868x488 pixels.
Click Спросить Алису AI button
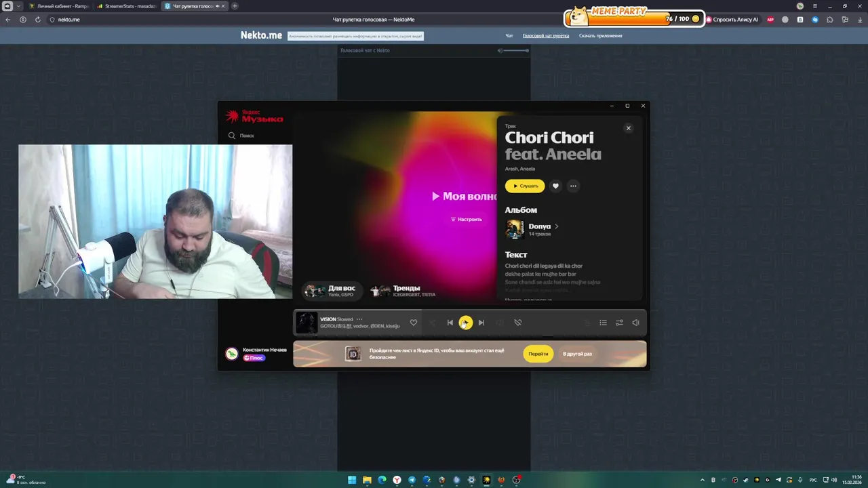pos(732,20)
